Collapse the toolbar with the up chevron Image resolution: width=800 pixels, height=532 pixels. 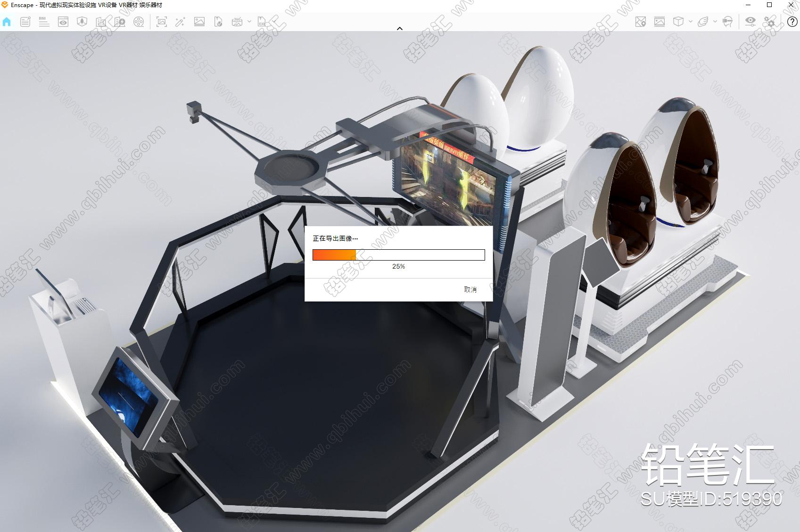coord(400,29)
